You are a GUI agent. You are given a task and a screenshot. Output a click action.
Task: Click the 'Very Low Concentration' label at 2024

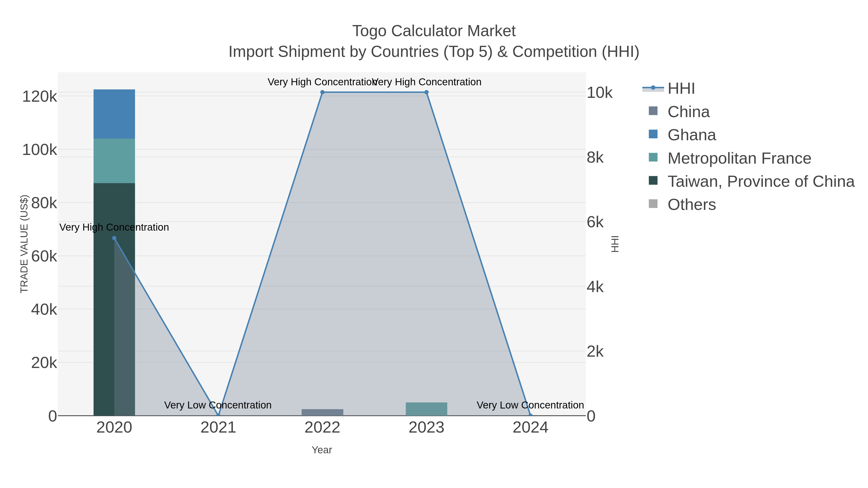pyautogui.click(x=530, y=405)
